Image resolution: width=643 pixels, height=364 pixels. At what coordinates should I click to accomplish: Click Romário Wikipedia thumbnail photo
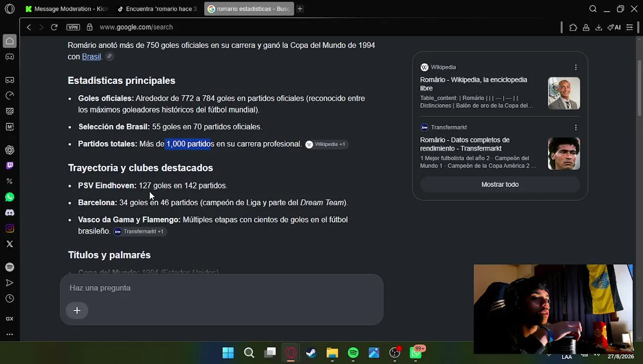coord(564,94)
